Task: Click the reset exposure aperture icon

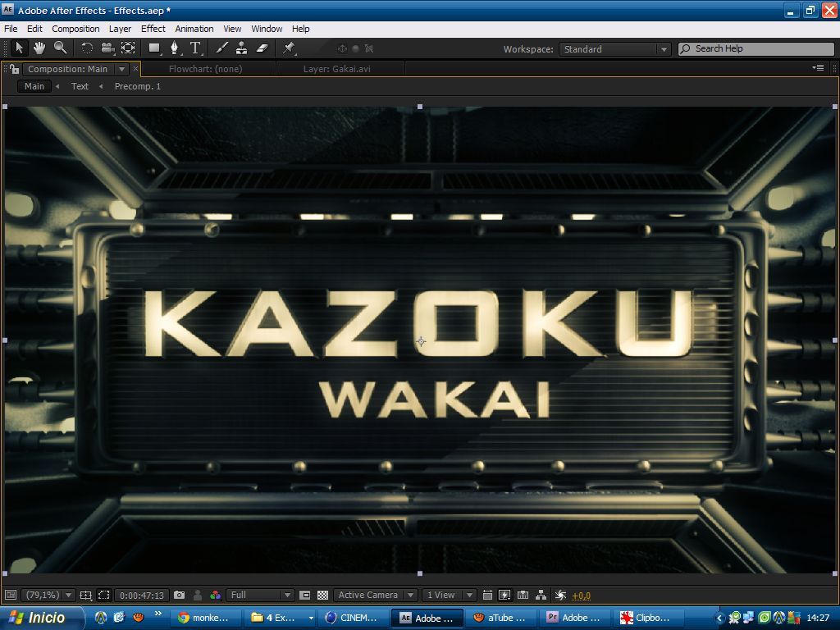Action: 560,596
